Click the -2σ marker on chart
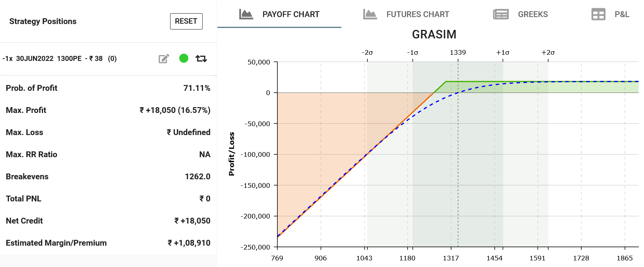This screenshot has width=644, height=267. pyautogui.click(x=367, y=52)
